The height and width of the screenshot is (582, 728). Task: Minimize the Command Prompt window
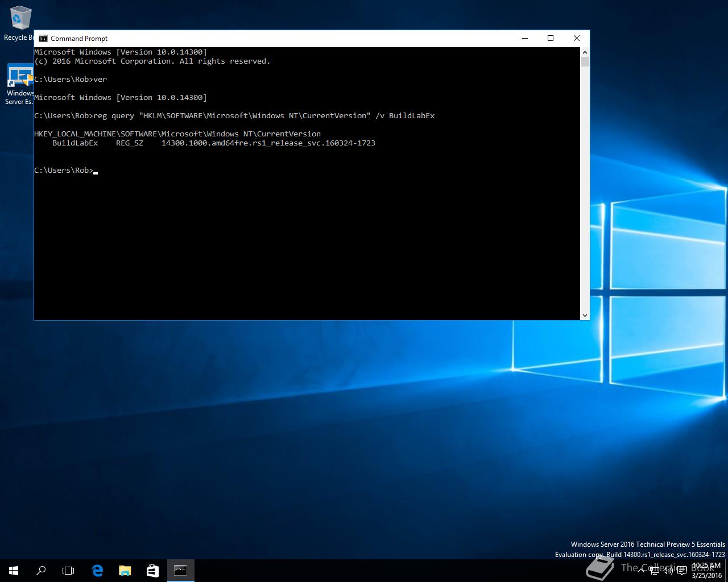525,38
